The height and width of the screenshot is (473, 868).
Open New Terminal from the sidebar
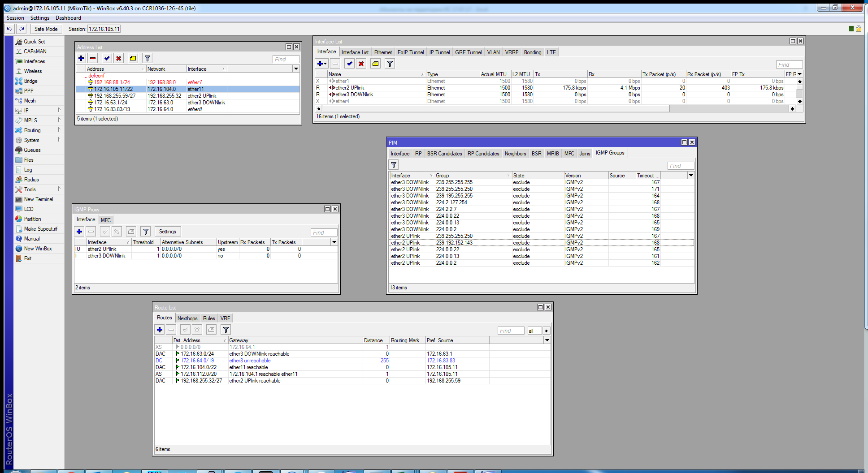click(x=38, y=199)
